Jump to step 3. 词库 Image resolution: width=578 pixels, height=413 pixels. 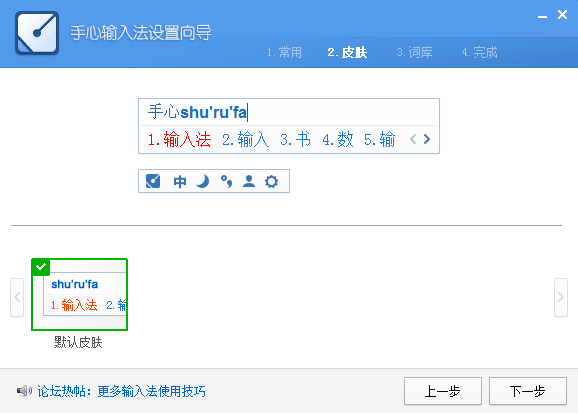click(x=414, y=52)
